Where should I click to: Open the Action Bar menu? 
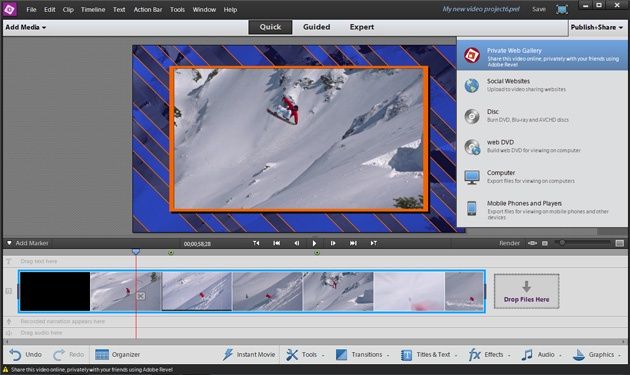click(x=148, y=9)
